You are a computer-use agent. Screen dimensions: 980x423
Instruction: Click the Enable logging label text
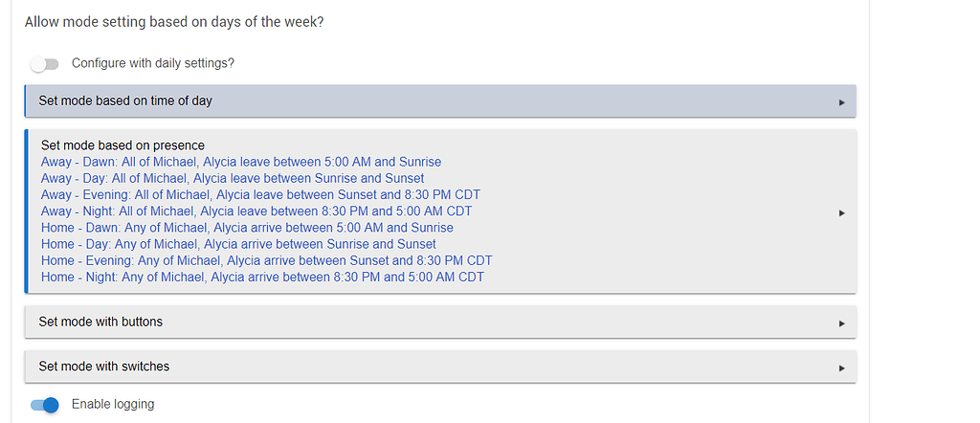tap(113, 405)
